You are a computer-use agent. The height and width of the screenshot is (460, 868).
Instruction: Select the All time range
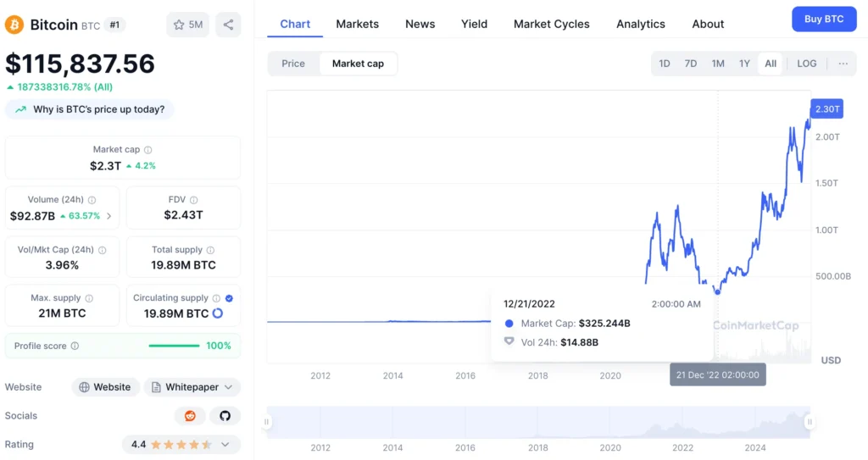[771, 64]
